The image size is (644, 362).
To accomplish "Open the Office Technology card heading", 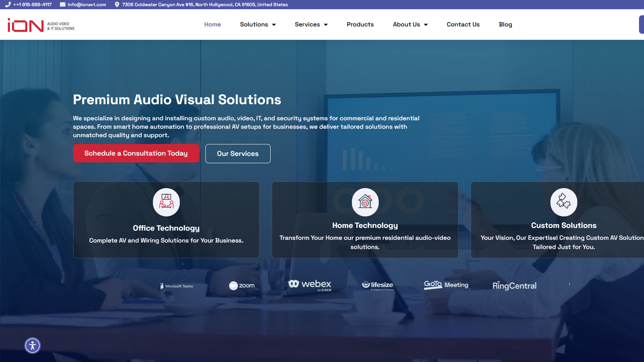I will (166, 228).
